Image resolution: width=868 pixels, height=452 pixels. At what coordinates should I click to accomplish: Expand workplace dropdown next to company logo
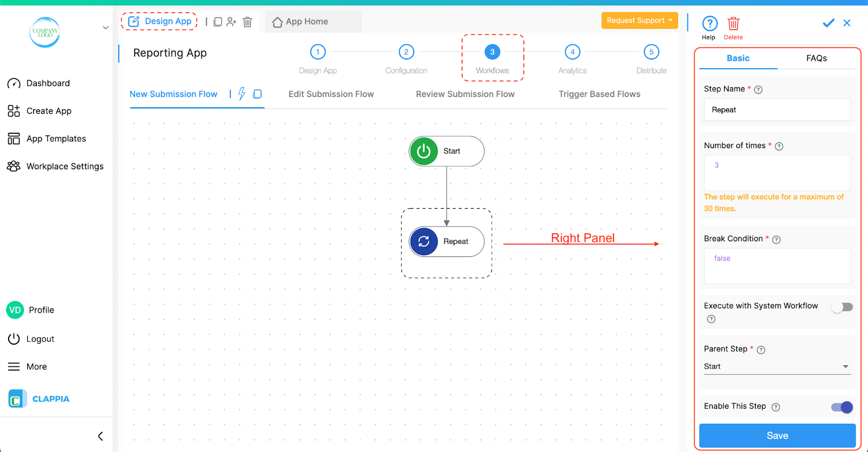click(106, 28)
